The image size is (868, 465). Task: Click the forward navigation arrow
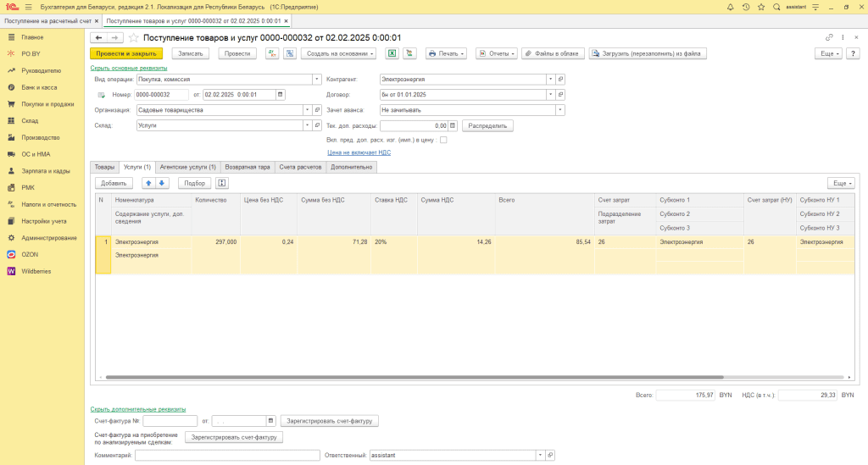[114, 37]
